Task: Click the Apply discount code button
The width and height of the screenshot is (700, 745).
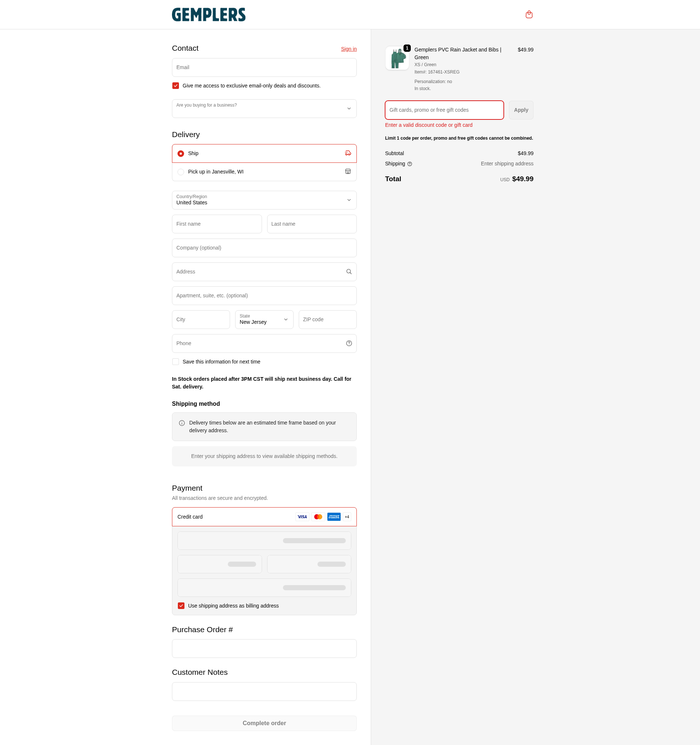Action: [x=521, y=110]
